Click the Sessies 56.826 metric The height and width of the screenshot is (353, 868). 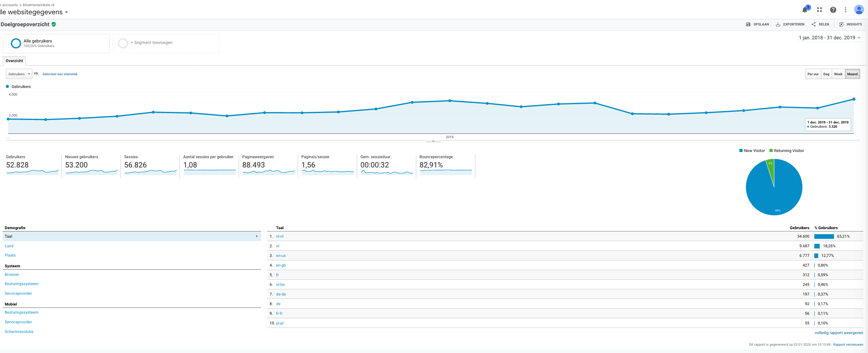(x=150, y=166)
